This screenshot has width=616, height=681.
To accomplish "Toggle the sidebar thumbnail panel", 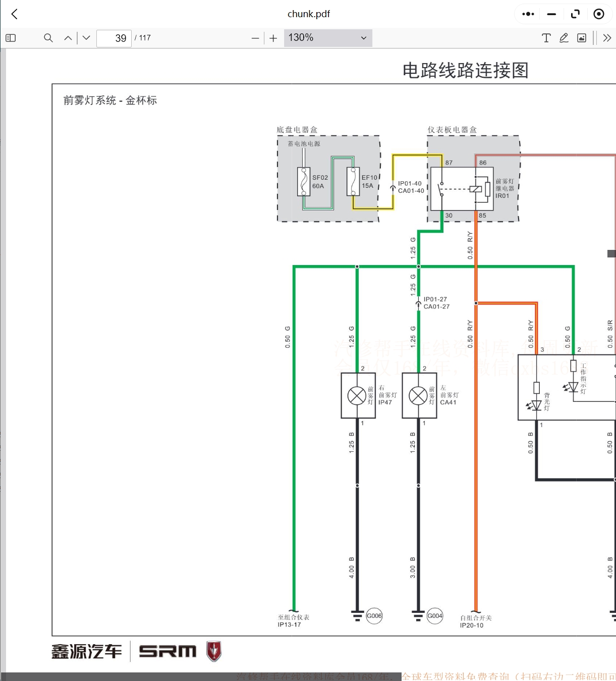I will [x=11, y=37].
